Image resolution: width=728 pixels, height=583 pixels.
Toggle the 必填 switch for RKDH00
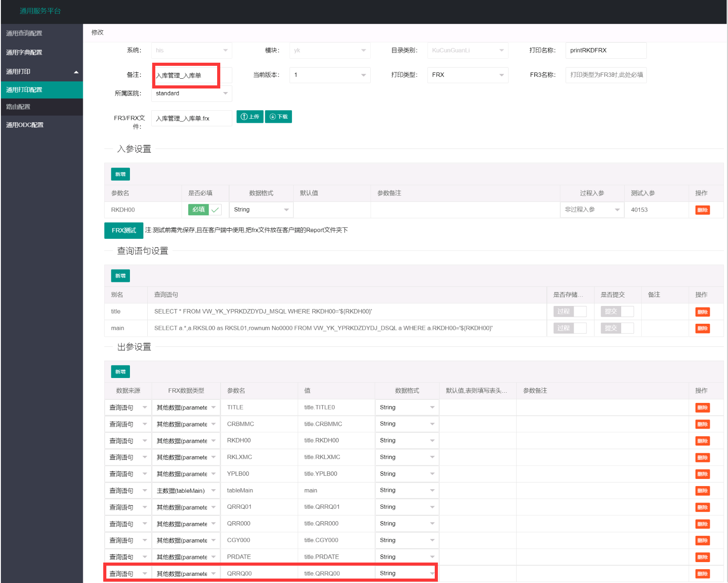click(205, 209)
